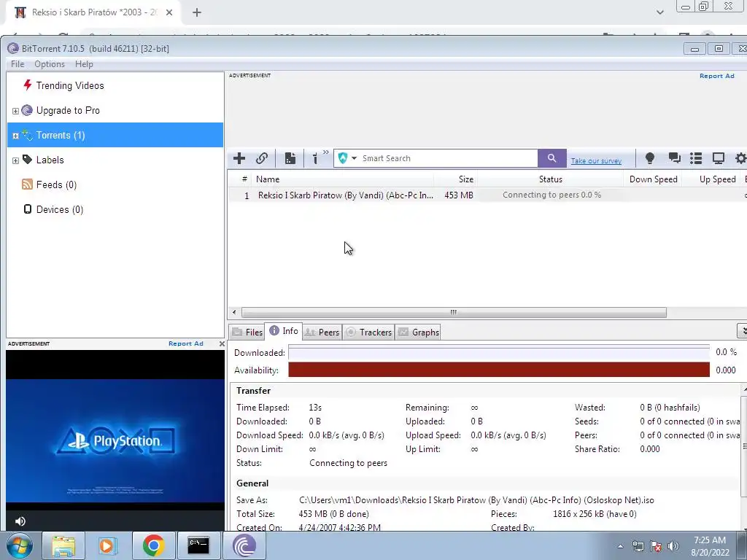747x560 pixels.
Task: Add torrent from URL via link icon
Action: click(262, 158)
